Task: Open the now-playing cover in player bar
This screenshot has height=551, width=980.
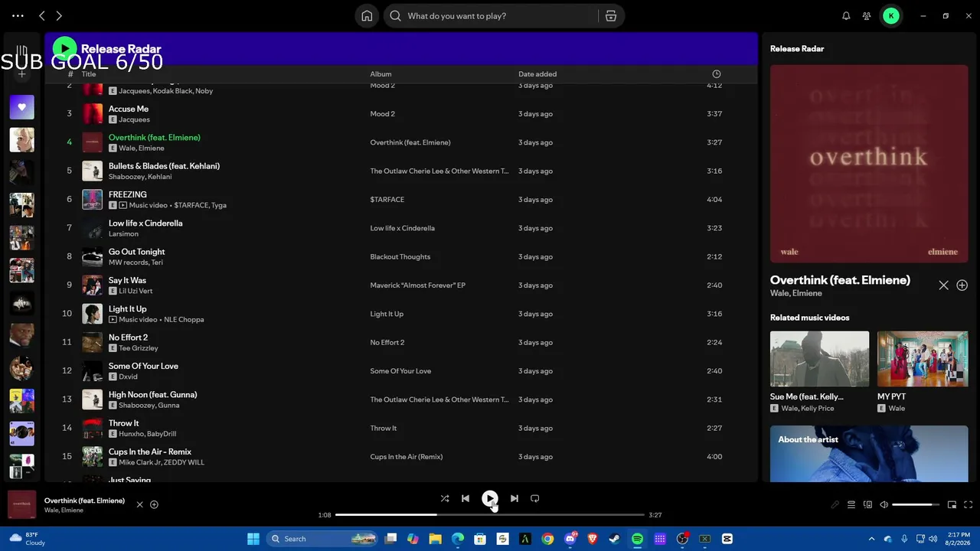Action: click(x=22, y=505)
